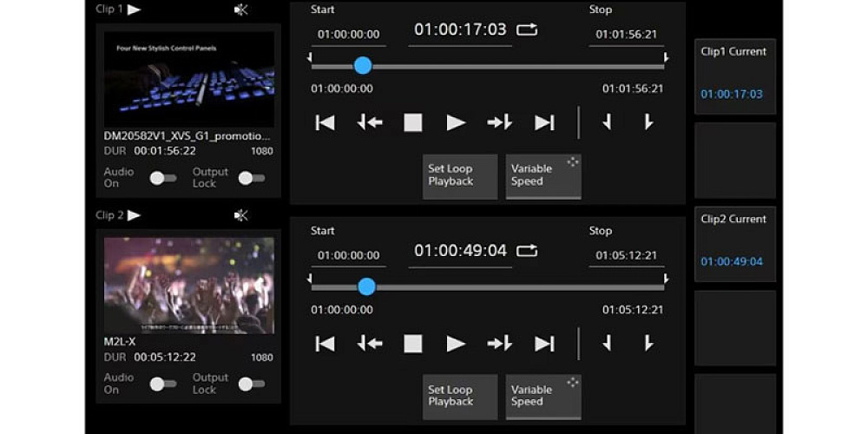
Task: Click clip name DM20582V1_XVS_G1_promotio...
Action: (187, 136)
